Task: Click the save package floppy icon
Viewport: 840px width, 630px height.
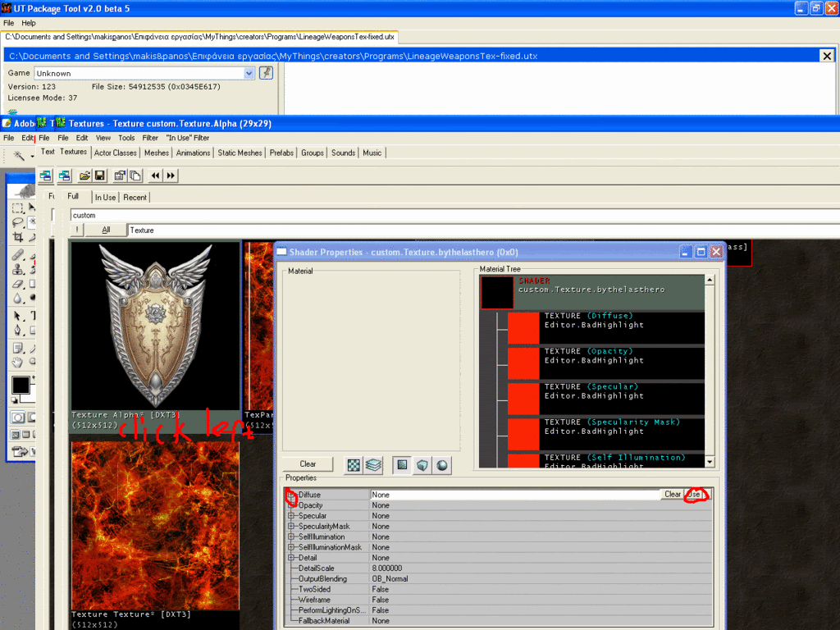Action: point(99,176)
